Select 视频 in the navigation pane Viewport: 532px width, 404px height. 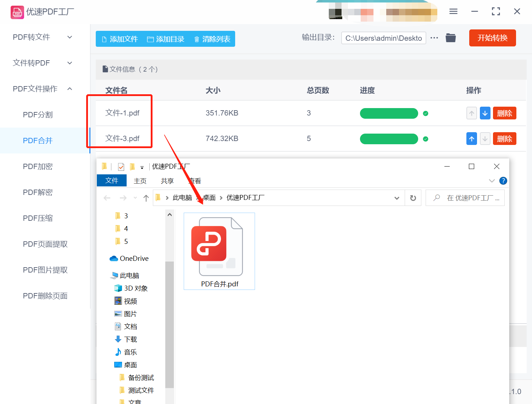point(126,301)
